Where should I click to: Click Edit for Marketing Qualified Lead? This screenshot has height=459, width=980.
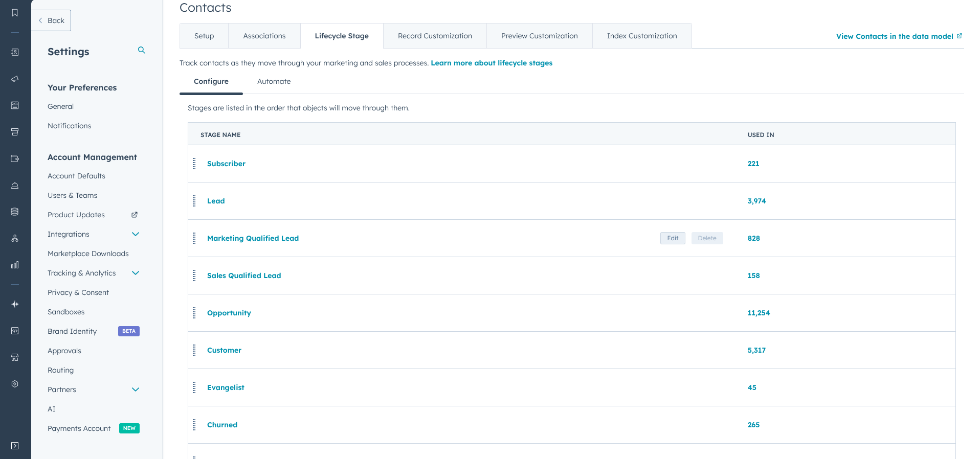click(x=672, y=238)
